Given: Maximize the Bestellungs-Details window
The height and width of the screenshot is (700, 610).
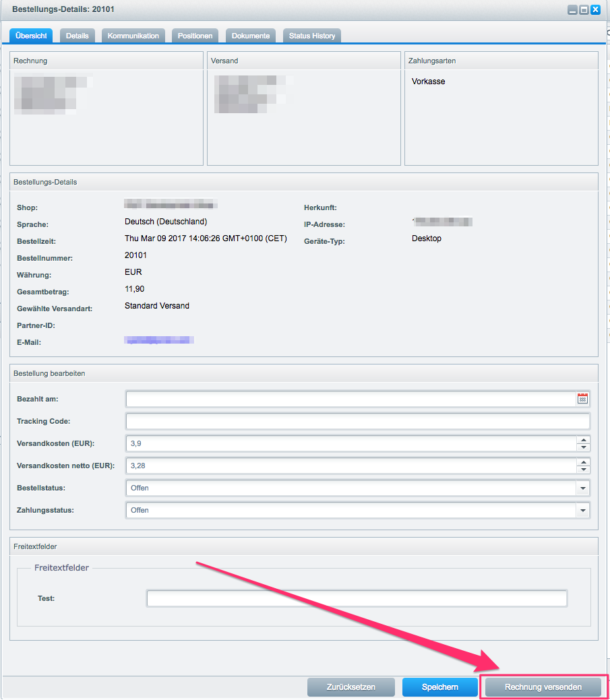Looking at the screenshot, I should pos(584,10).
